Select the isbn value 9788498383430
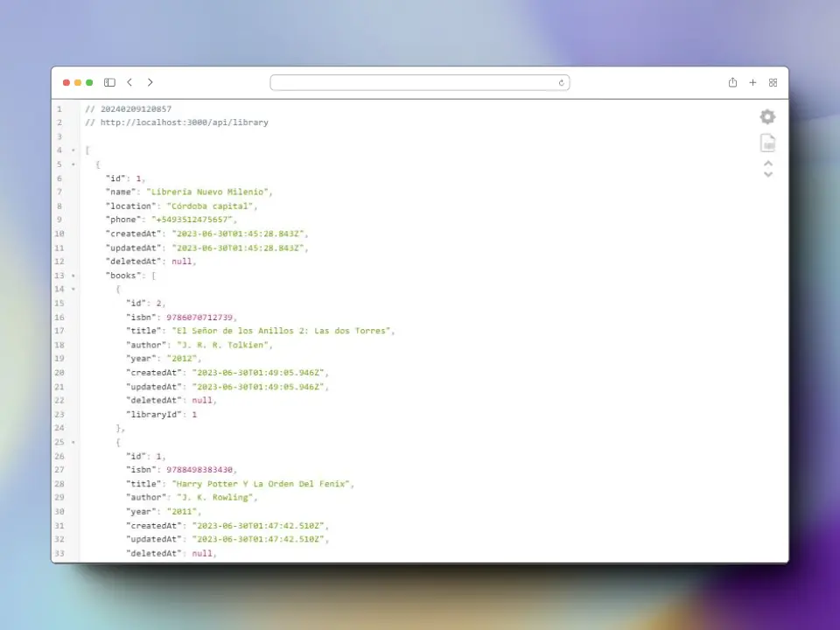This screenshot has height=630, width=840. coord(199,470)
